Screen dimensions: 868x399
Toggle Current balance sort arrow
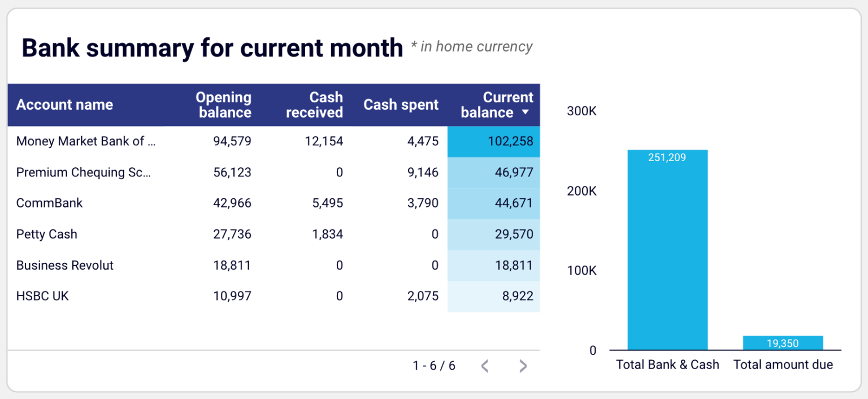[526, 112]
